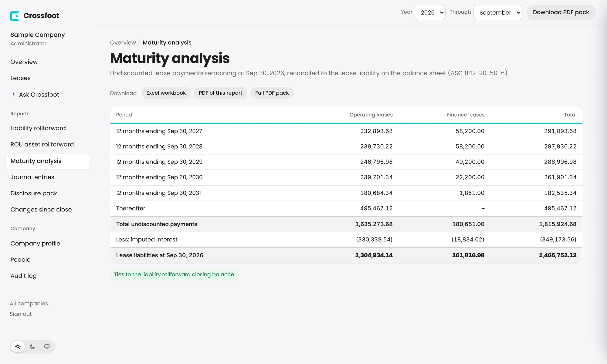Open the Year 2026 dropdown

click(430, 12)
